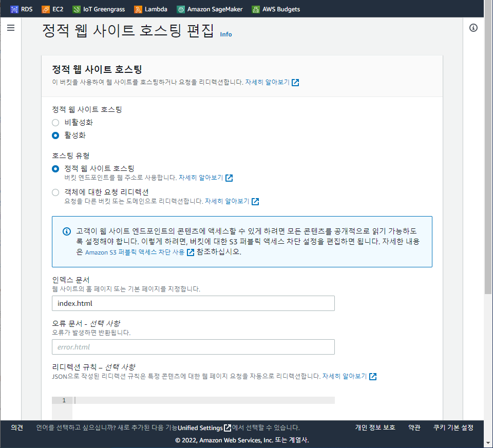This screenshot has width=493, height=448.
Task: Open 개인 정보 보호 footer link
Action: coord(375,427)
